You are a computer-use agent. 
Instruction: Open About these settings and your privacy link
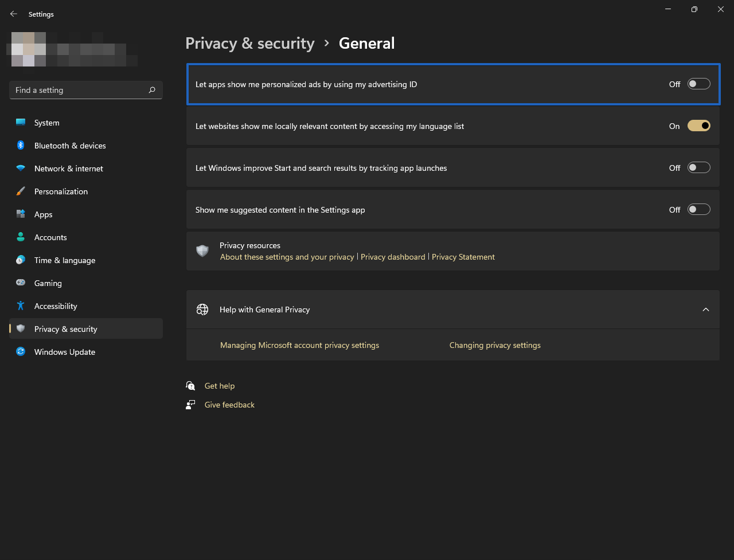[287, 257]
